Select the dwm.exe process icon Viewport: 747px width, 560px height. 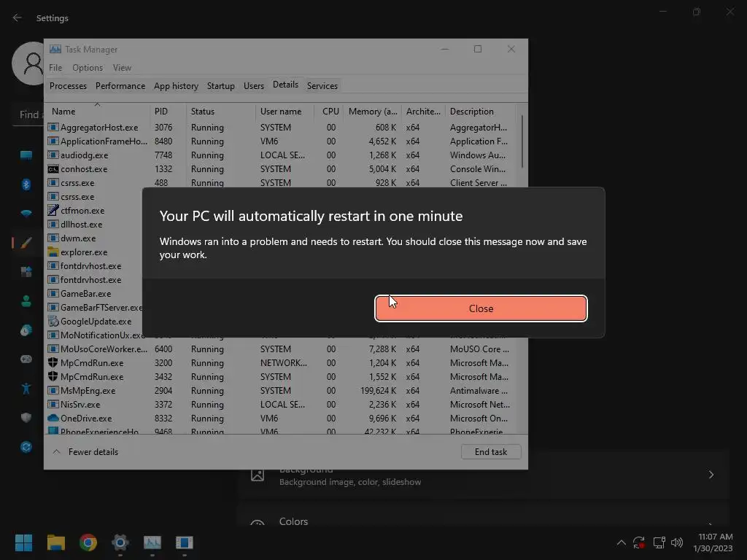tap(53, 238)
